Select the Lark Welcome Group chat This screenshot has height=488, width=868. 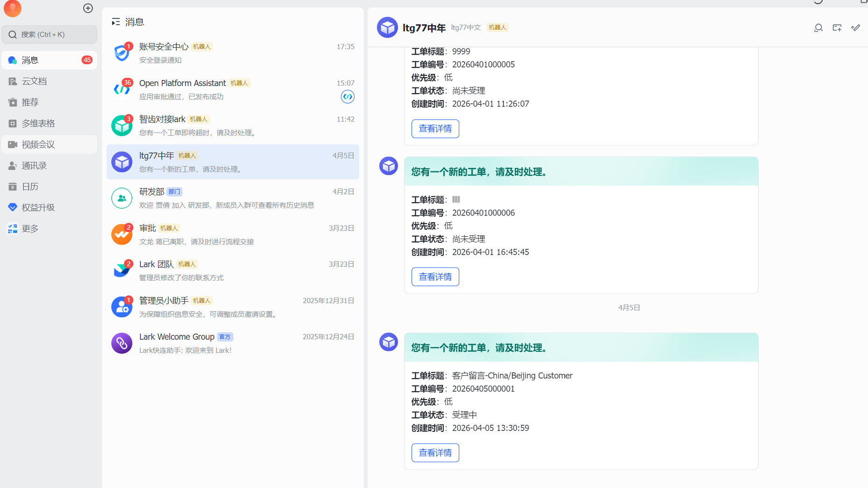(x=232, y=343)
